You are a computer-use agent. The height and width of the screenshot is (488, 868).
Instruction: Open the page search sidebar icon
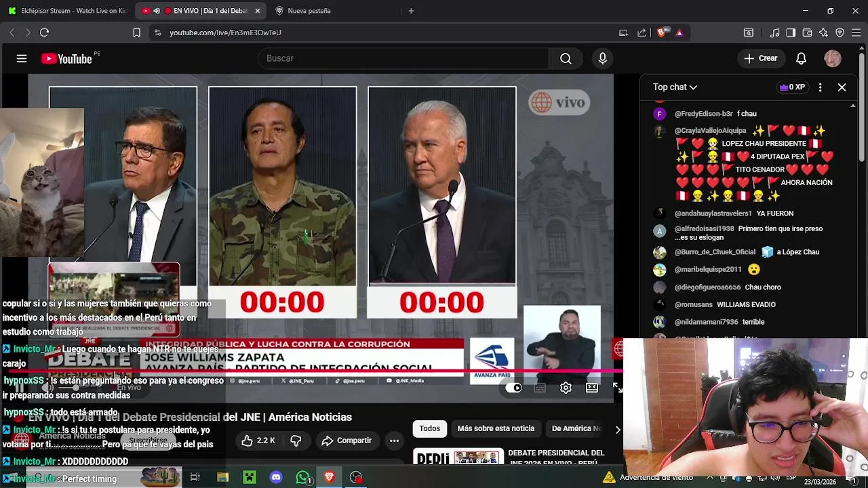(x=749, y=33)
